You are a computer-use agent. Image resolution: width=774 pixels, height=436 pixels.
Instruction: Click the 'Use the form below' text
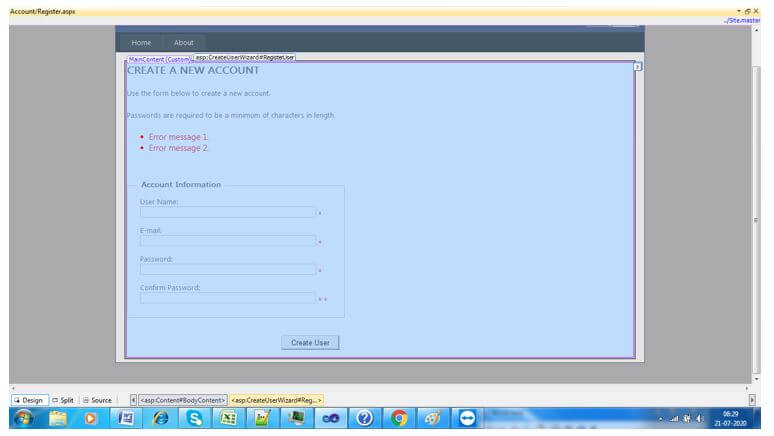(198, 93)
